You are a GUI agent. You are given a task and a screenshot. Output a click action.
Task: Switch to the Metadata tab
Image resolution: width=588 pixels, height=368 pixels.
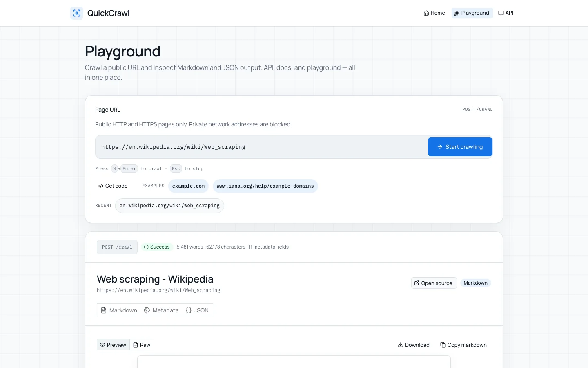pyautogui.click(x=161, y=310)
